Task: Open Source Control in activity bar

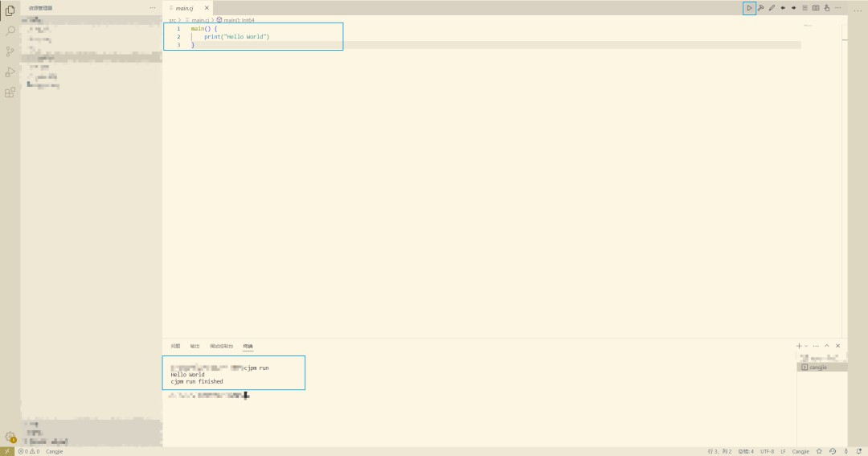Action: [x=10, y=51]
